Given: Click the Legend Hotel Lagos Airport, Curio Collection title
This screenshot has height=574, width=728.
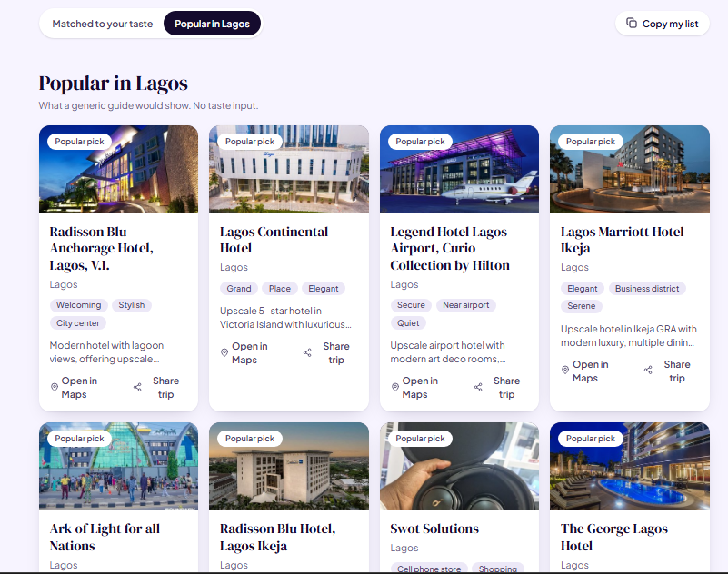Looking at the screenshot, I should [x=450, y=249].
